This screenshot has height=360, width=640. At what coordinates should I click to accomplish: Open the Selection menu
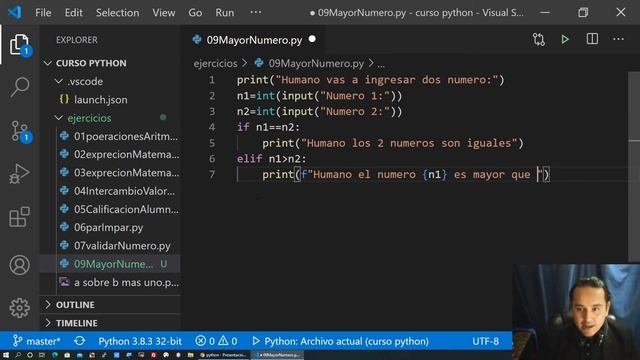pyautogui.click(x=118, y=13)
